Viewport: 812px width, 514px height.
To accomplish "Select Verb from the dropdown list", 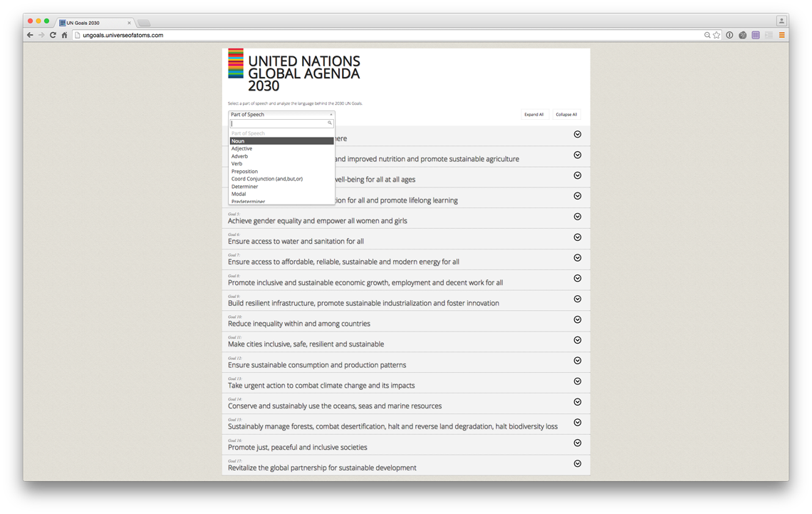I will (x=282, y=164).
